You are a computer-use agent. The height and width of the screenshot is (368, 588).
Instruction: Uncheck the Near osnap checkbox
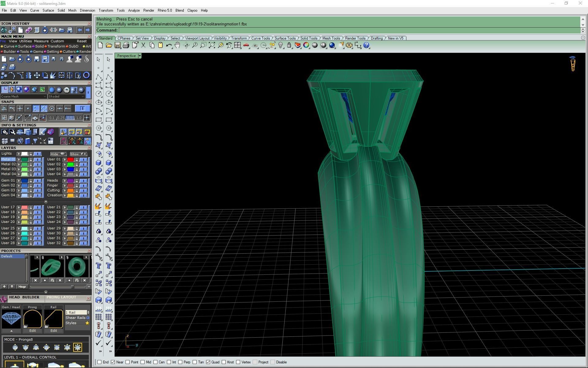pos(113,362)
